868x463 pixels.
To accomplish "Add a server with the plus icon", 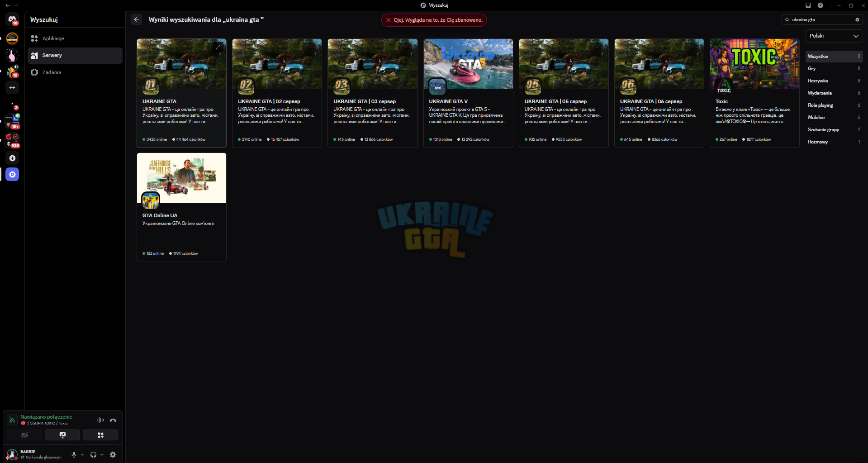I will 12,158.
